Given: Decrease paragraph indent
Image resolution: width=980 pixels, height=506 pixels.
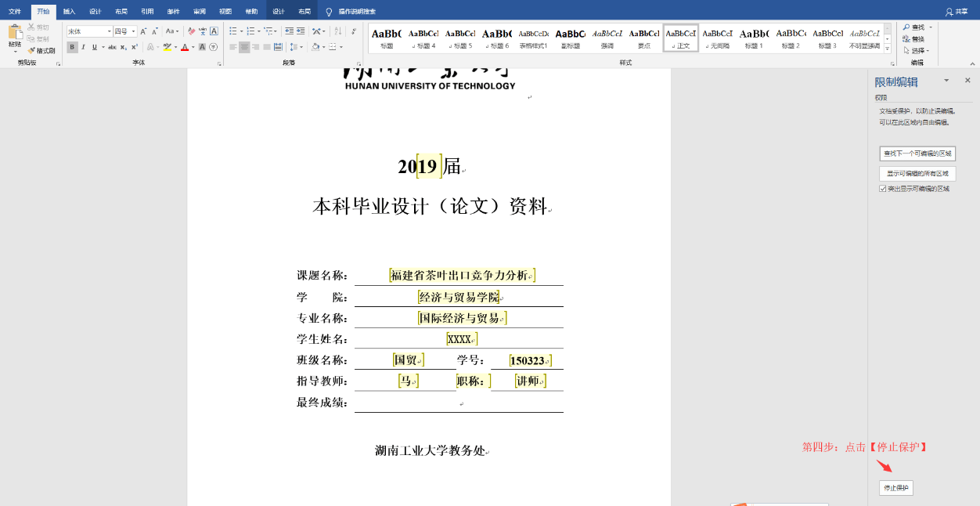Looking at the screenshot, I should [289, 31].
